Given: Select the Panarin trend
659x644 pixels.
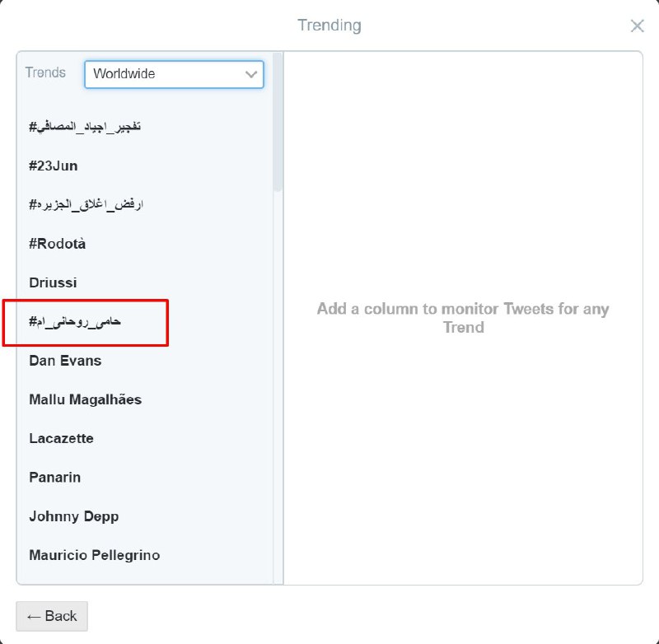Looking at the screenshot, I should pyautogui.click(x=54, y=477).
